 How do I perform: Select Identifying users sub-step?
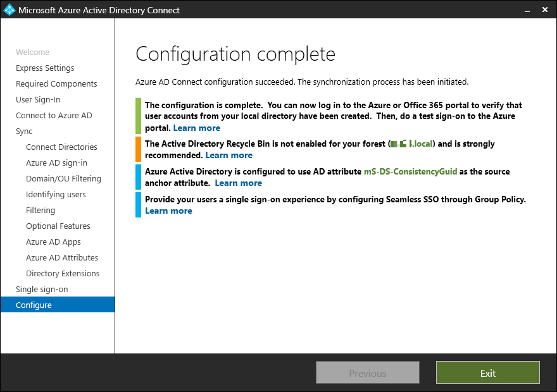56,195
